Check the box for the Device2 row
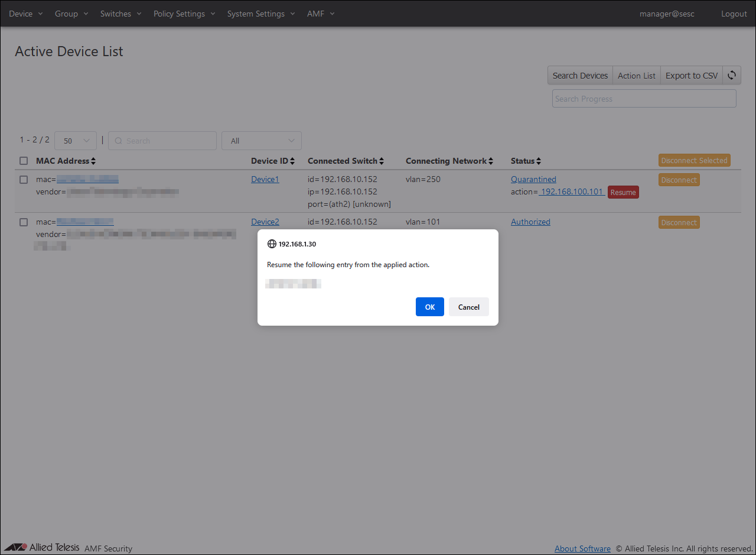Screen dimensions: 756x555 coord(24,222)
